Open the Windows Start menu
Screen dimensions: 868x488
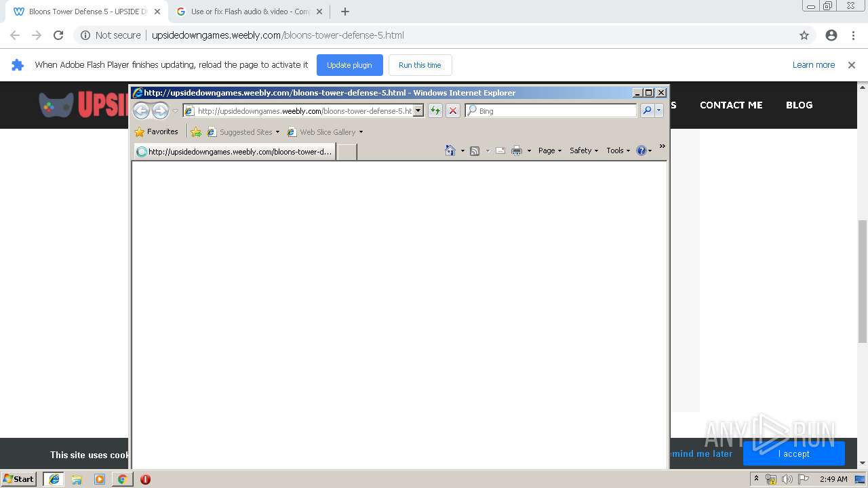pyautogui.click(x=19, y=479)
